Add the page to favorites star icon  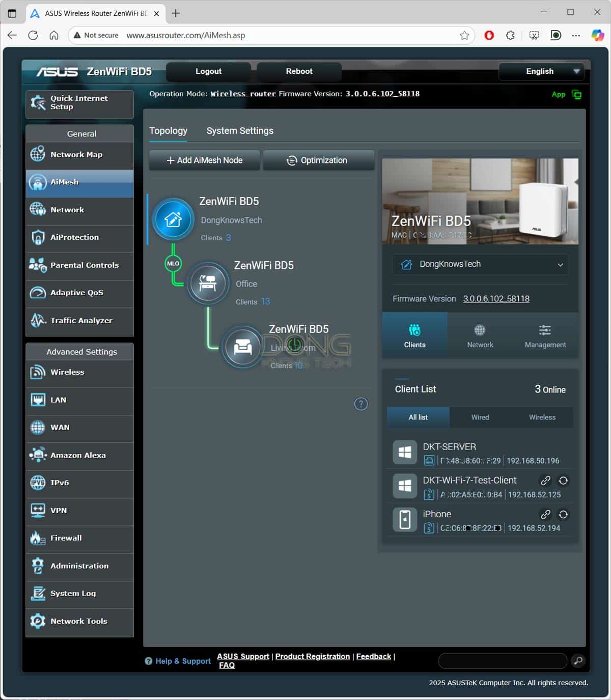pos(464,35)
